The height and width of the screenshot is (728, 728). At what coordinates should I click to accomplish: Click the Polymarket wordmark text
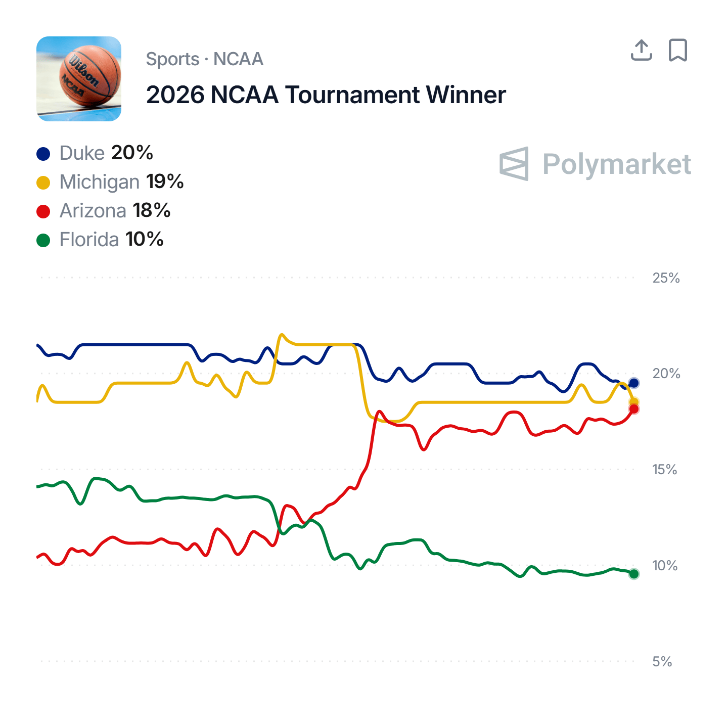[616, 164]
